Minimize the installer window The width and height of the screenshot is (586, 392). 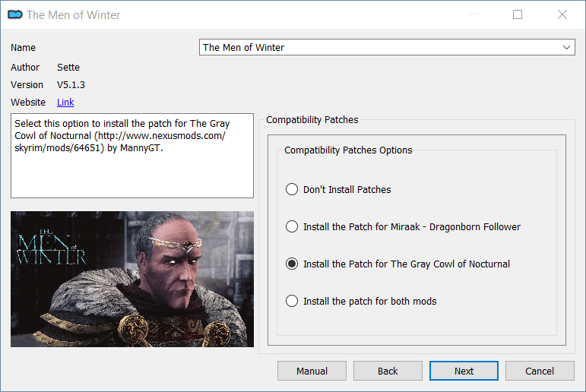[x=474, y=14]
